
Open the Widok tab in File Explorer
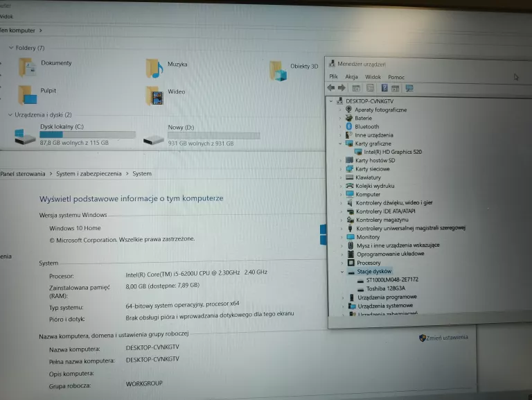[6, 17]
